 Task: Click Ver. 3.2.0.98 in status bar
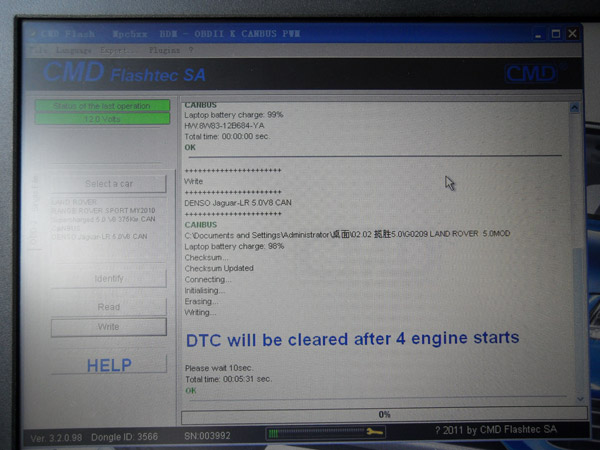tap(56, 438)
